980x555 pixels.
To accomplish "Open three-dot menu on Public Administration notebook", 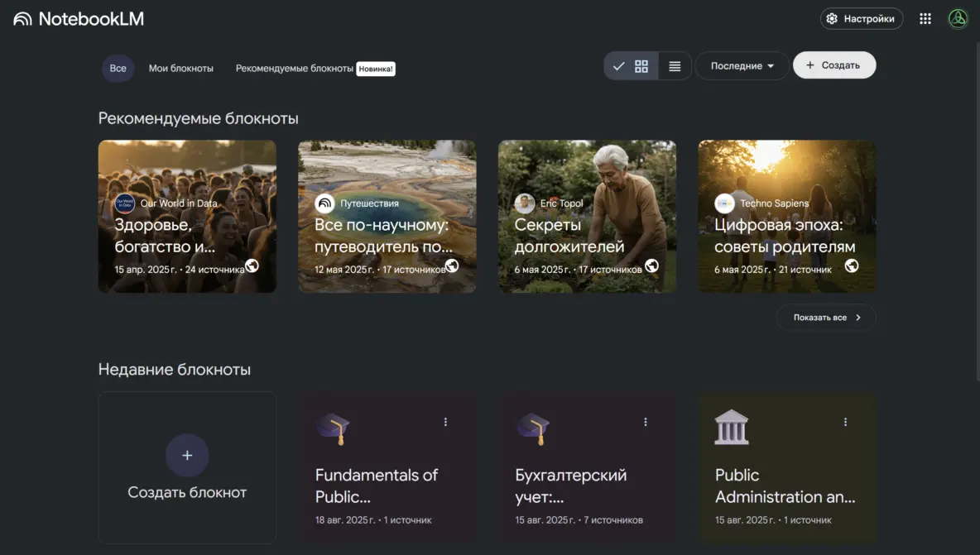I will point(845,422).
